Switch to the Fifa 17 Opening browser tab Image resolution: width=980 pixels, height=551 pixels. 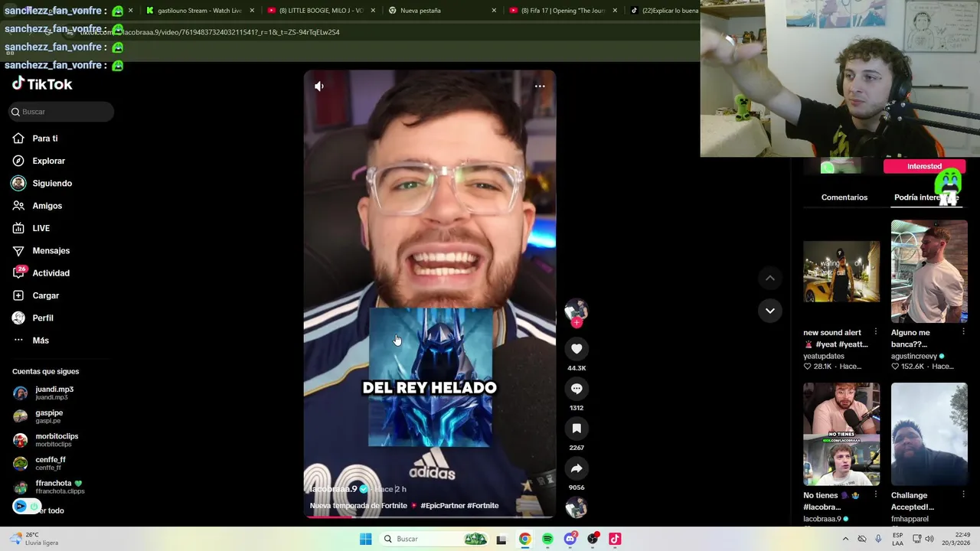pyautogui.click(x=563, y=11)
